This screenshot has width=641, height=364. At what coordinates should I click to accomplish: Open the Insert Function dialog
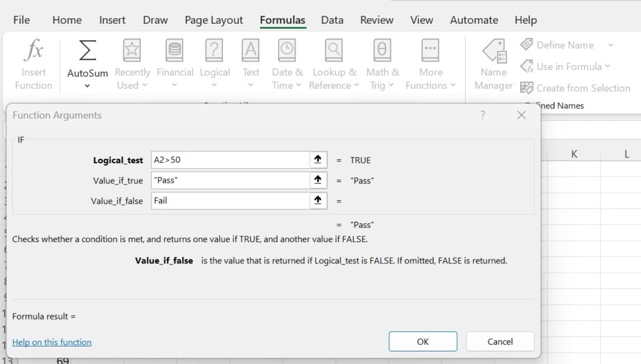tap(34, 64)
